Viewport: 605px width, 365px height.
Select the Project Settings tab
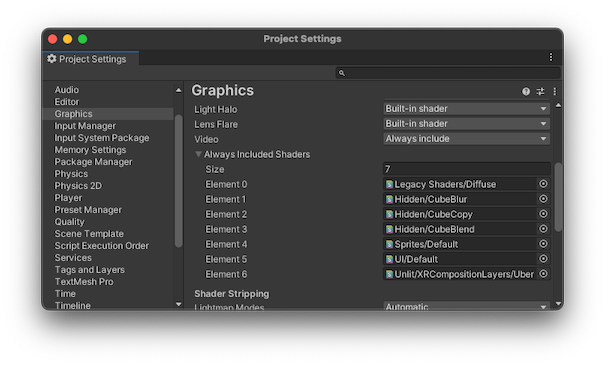tap(91, 59)
